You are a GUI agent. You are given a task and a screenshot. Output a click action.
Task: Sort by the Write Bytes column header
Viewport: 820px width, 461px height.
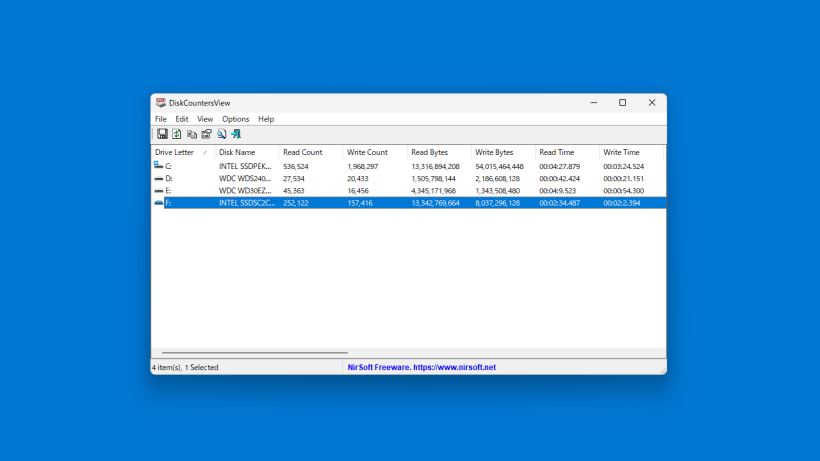coord(503,152)
